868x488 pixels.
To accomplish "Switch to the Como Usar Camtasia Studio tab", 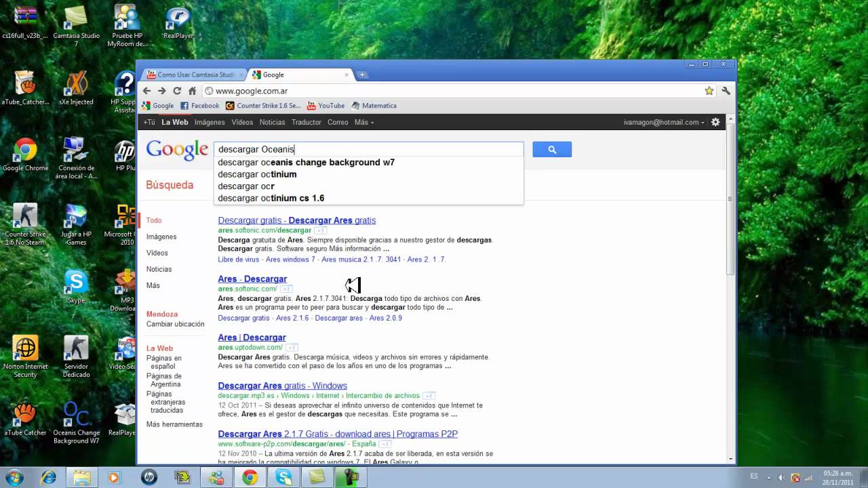I will (x=193, y=75).
